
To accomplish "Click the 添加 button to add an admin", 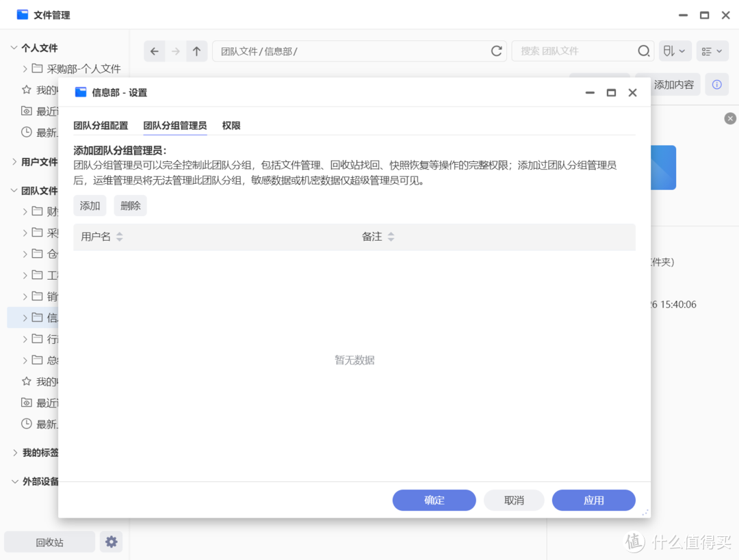I will [90, 205].
